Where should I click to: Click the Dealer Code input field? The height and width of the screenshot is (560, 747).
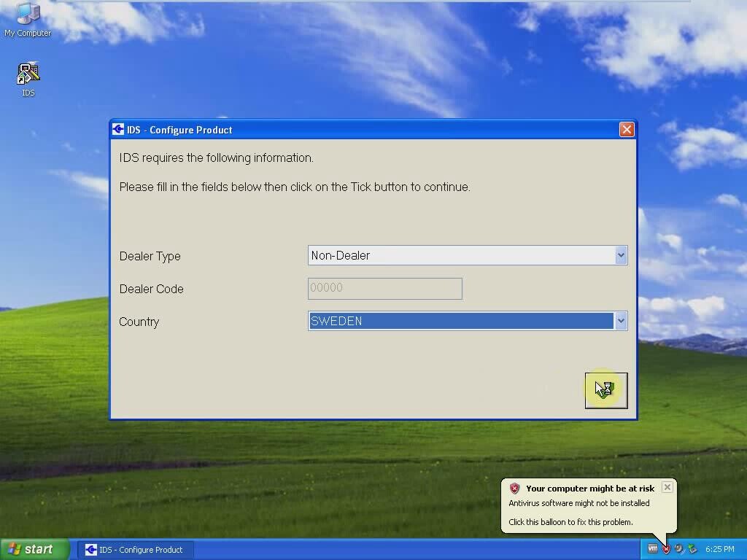coord(385,289)
